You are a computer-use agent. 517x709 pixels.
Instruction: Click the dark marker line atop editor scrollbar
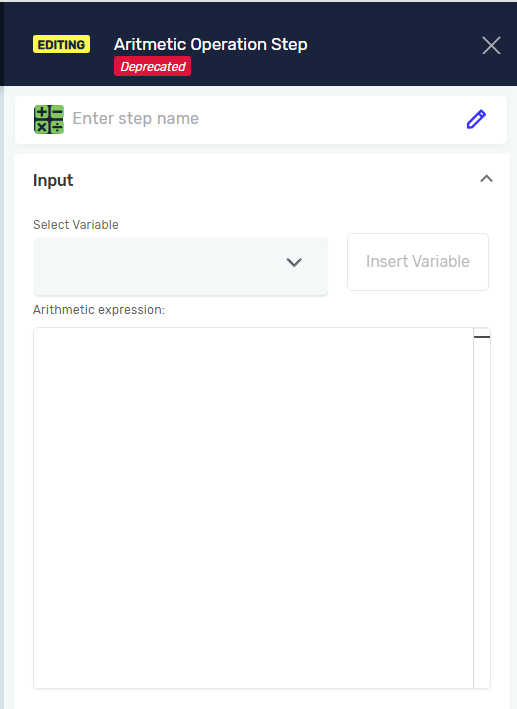[482, 337]
